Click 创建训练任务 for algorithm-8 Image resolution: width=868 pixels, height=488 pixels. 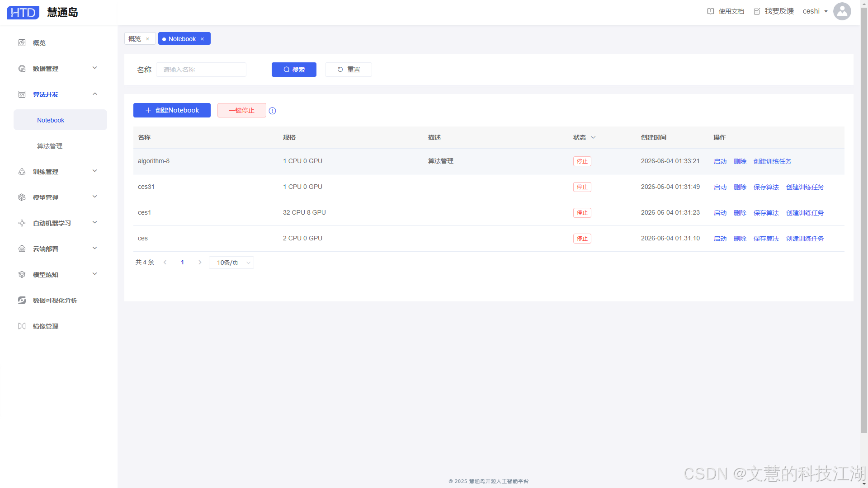click(x=773, y=161)
